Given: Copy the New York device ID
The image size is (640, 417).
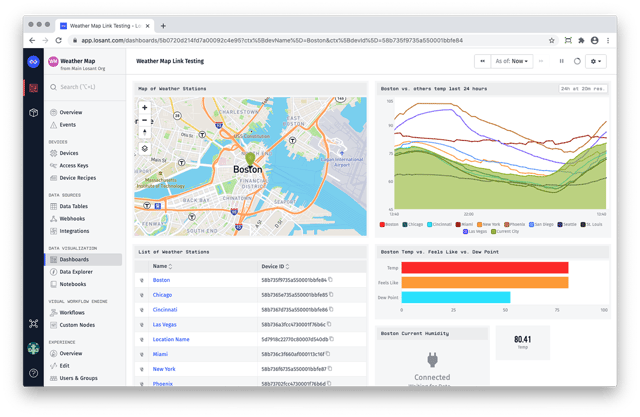Looking at the screenshot, I should click(x=330, y=368).
